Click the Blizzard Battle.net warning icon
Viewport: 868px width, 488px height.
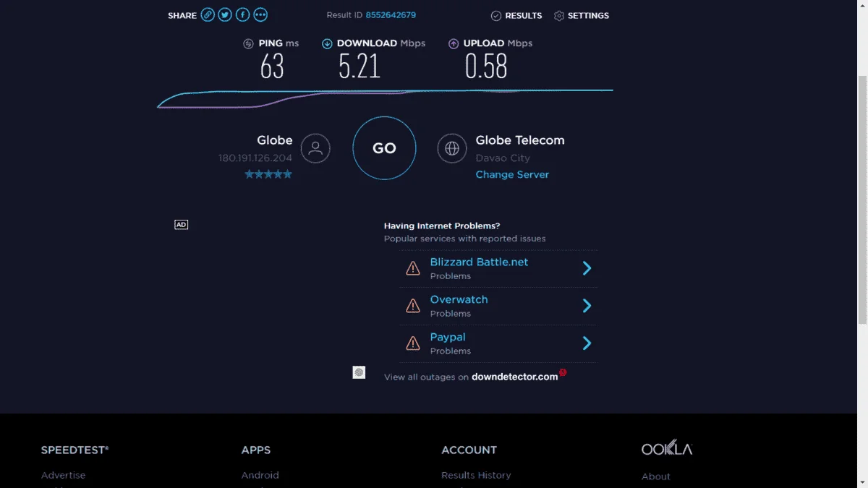[413, 268]
